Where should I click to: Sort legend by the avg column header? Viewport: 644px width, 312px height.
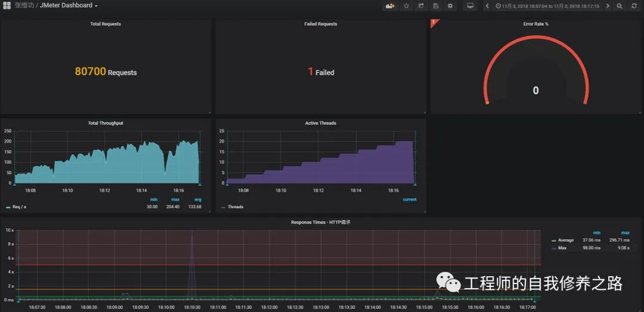(198, 199)
